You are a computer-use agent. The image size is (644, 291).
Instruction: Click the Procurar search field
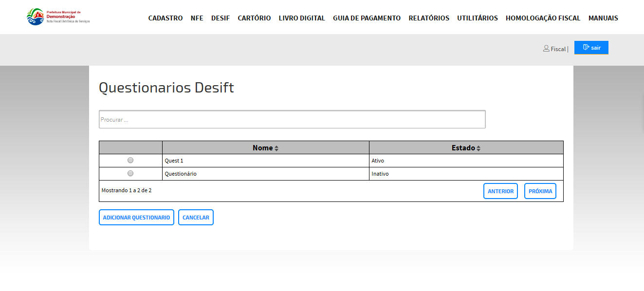292,120
